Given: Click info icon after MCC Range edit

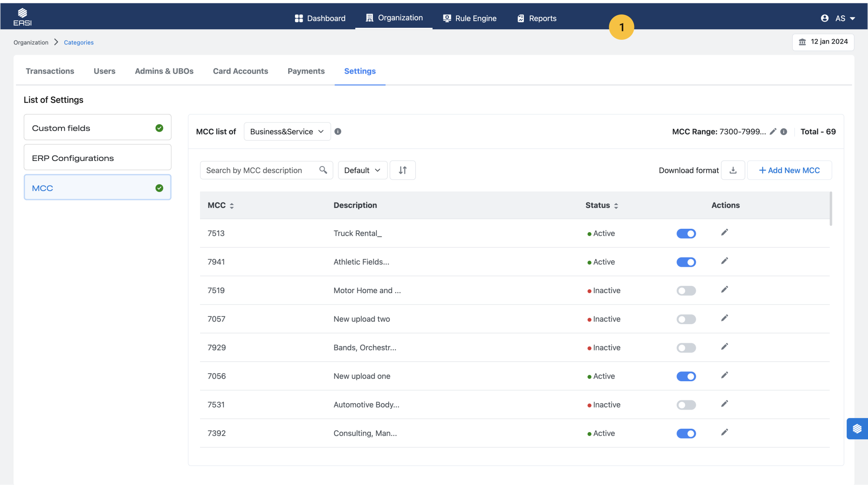Looking at the screenshot, I should point(784,132).
